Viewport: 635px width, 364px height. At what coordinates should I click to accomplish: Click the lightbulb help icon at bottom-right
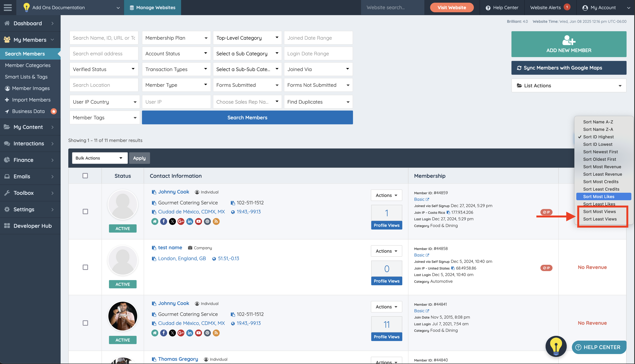click(556, 347)
